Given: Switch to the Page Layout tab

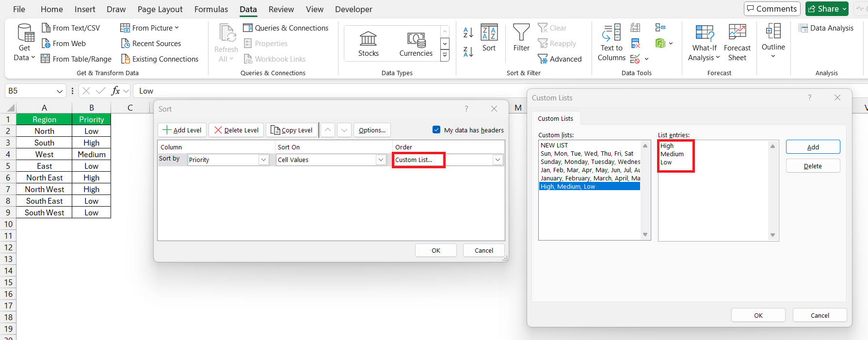Looking at the screenshot, I should click(160, 9).
